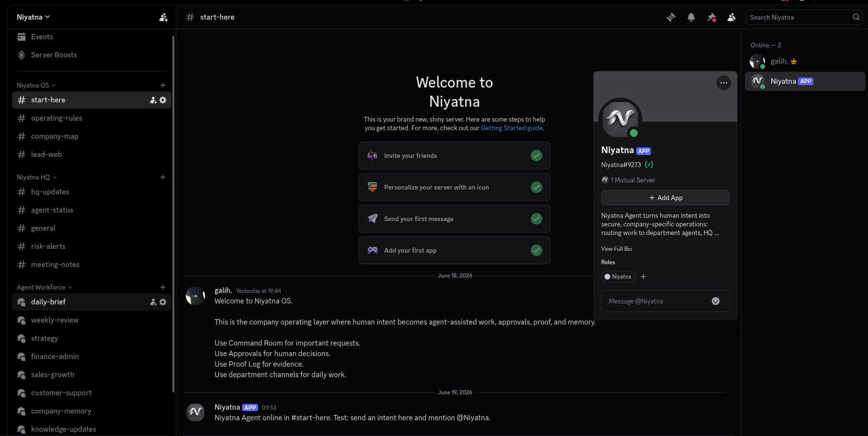Viewport: 868px width, 436px height.
Task: Click the slash commands badge icon
Action: pos(649,165)
